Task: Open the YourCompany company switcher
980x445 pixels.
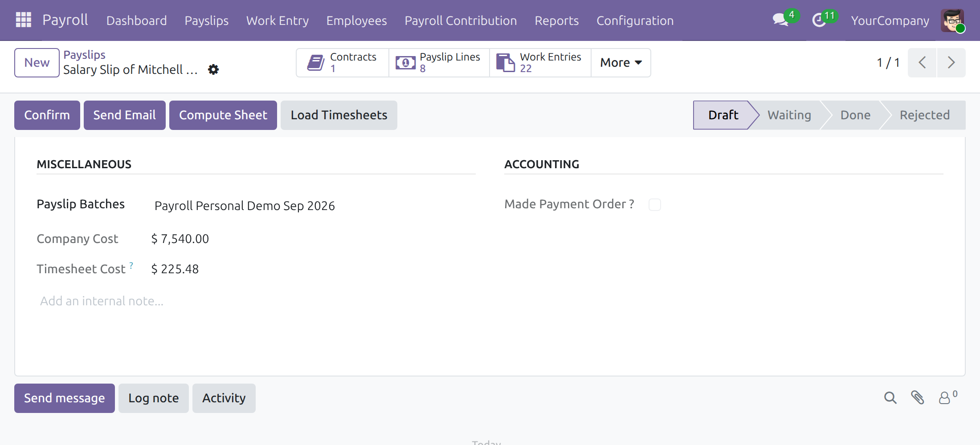Action: tap(890, 20)
